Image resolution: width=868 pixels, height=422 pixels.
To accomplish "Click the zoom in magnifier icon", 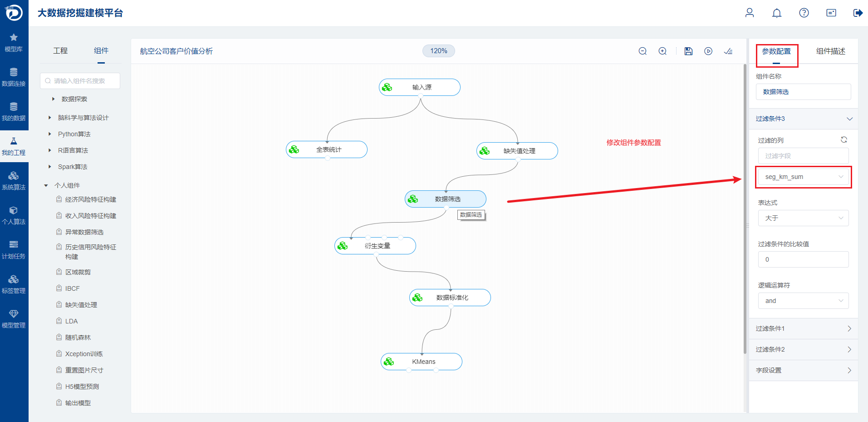I will click(x=662, y=51).
